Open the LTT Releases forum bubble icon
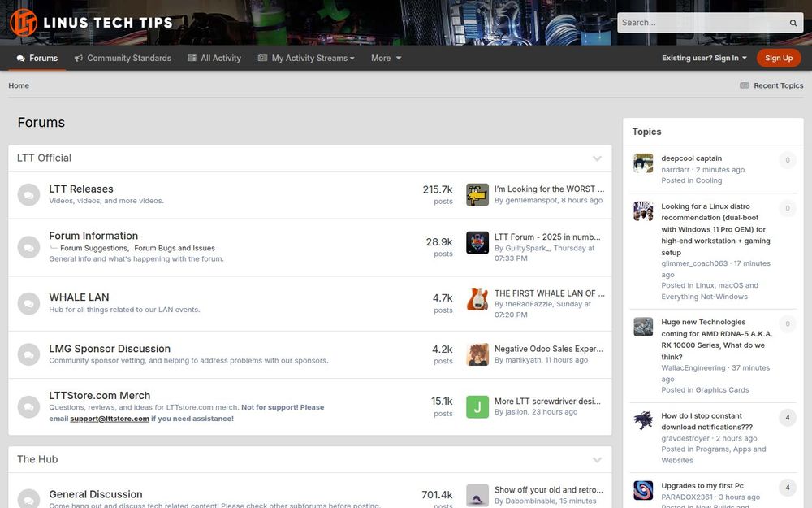 click(x=28, y=195)
